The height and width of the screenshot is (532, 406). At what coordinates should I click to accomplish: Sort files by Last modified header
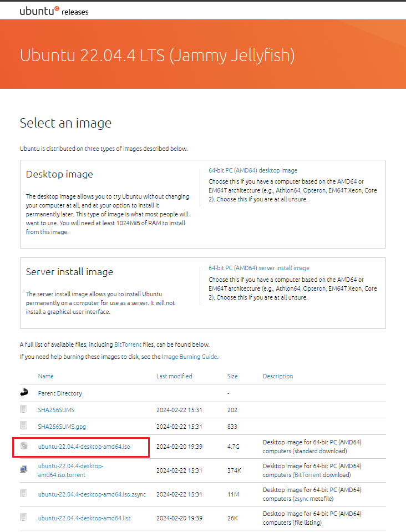(174, 376)
